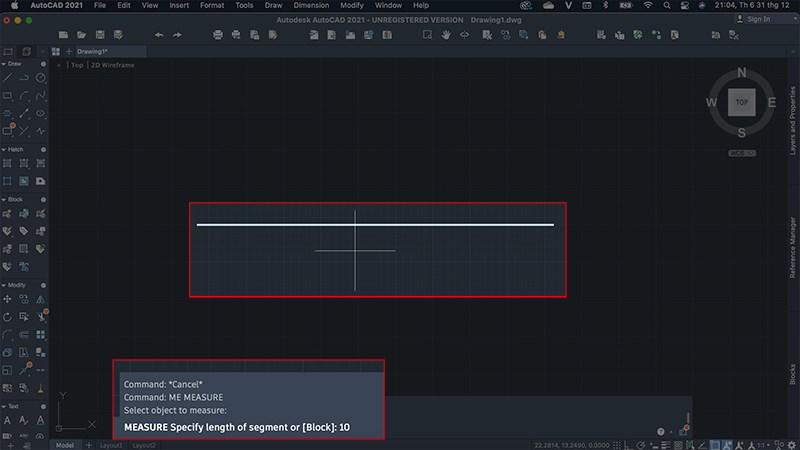Image resolution: width=800 pixels, height=450 pixels.
Task: Click the Insert block icon in Block panel
Action: 8,214
